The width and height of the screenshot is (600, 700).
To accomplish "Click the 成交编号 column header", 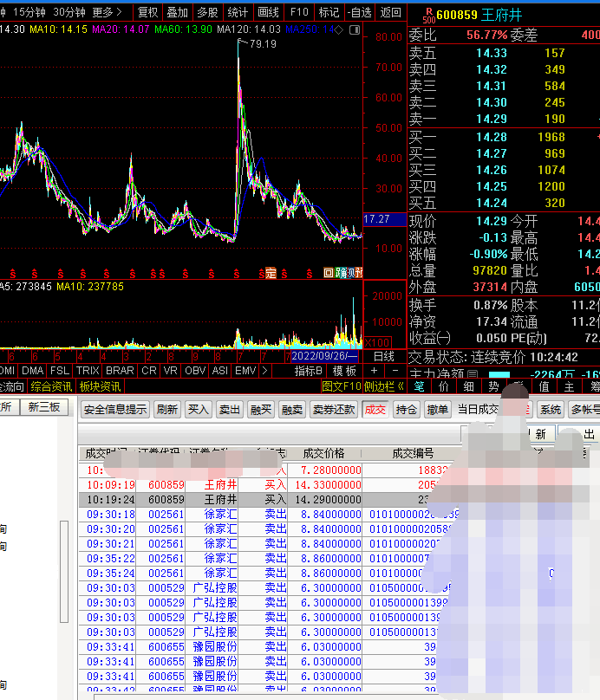I will click(x=413, y=454).
